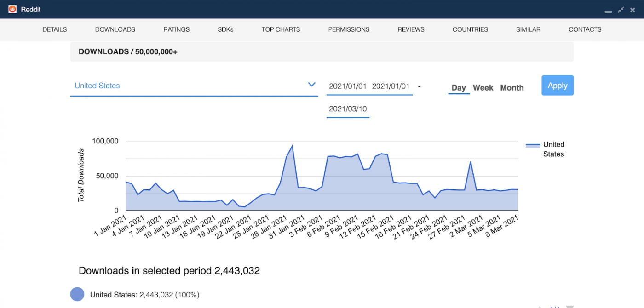
Task: Switch to Month granularity
Action: point(512,87)
